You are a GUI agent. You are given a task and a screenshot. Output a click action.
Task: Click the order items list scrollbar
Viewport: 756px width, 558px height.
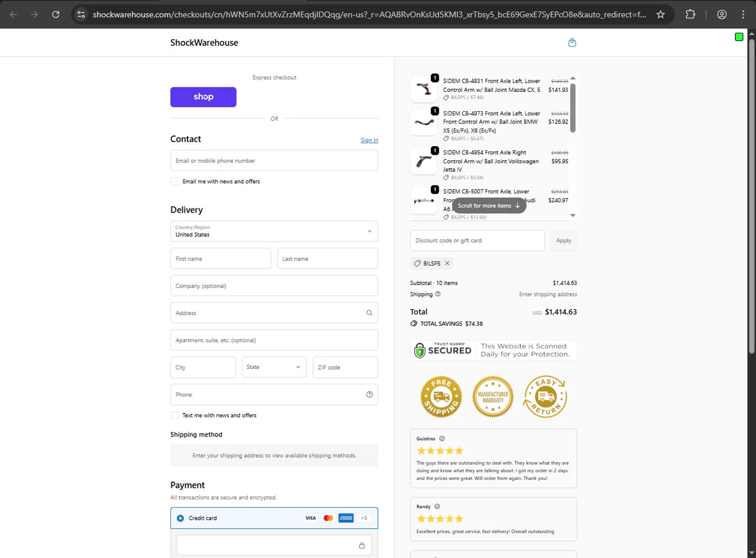(x=573, y=108)
